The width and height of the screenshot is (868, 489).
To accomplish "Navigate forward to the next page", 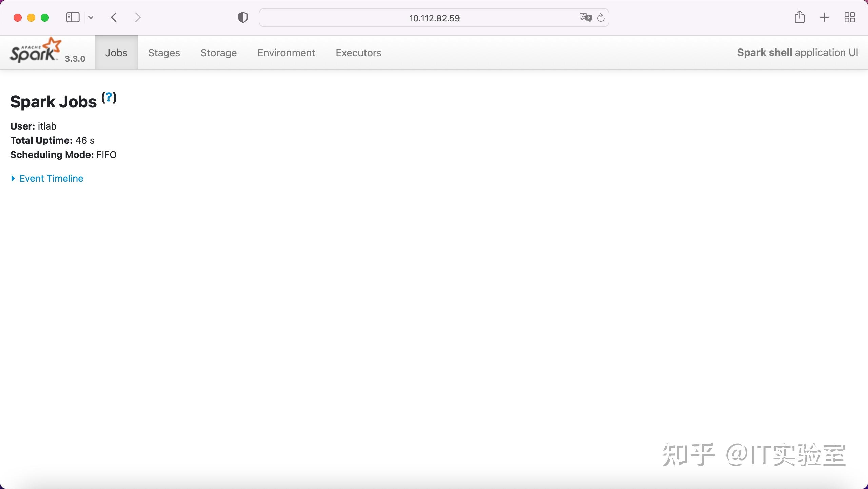I will [138, 17].
